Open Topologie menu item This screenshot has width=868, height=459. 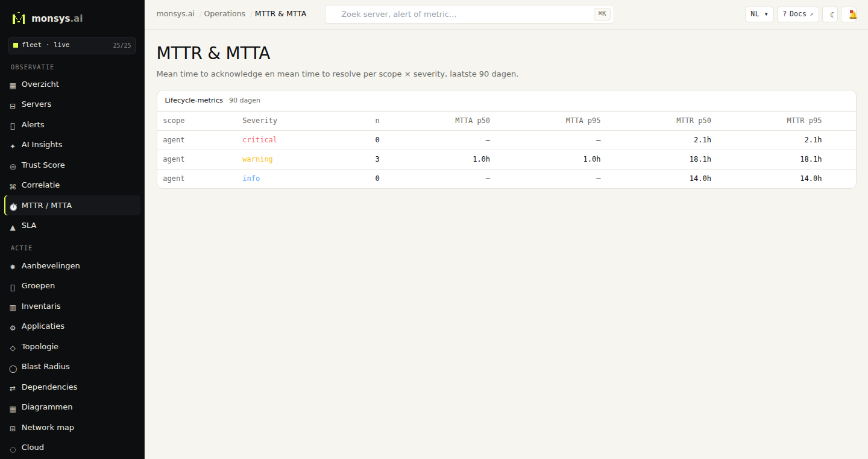(x=72, y=347)
